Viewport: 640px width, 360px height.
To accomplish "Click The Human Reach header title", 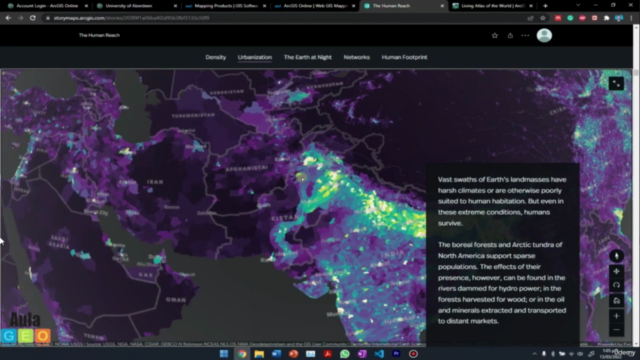I will pos(99,35).
